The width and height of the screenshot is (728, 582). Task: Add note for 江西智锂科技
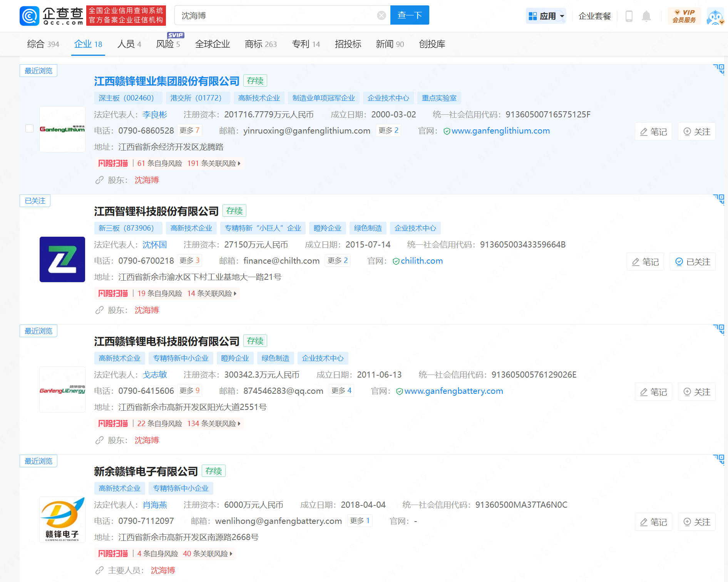tap(645, 262)
